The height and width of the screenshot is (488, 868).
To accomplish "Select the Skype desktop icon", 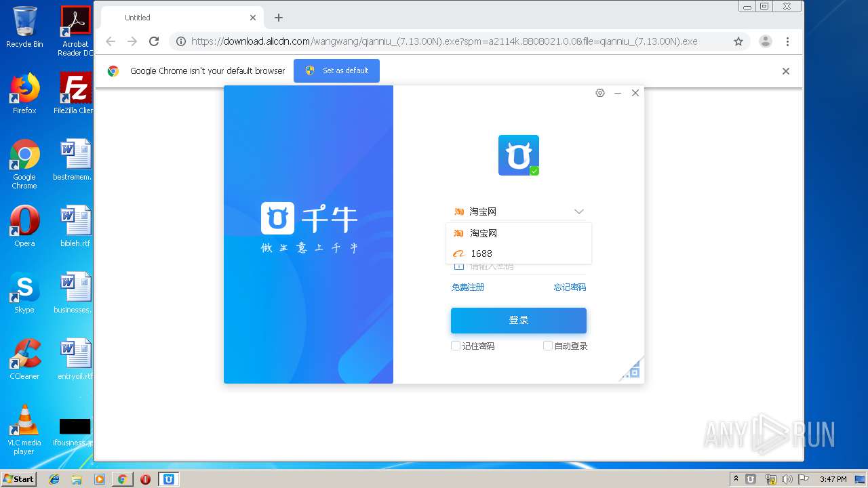I will [24, 293].
